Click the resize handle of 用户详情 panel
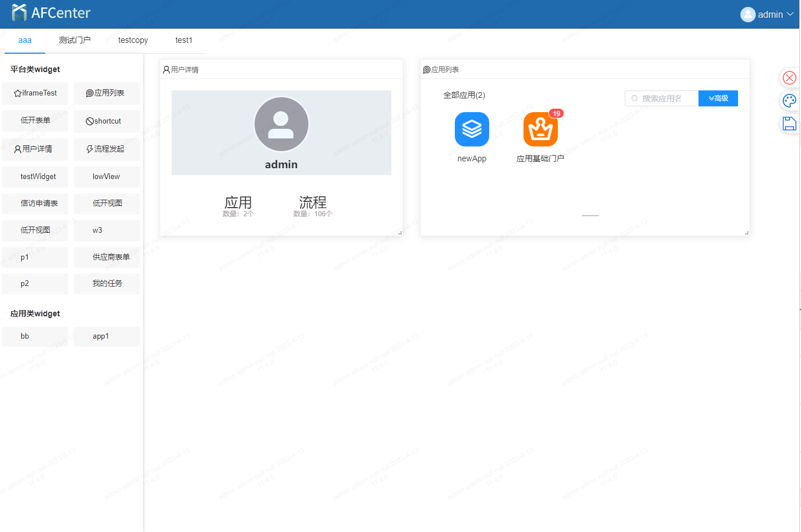The image size is (801, 532). click(x=400, y=232)
